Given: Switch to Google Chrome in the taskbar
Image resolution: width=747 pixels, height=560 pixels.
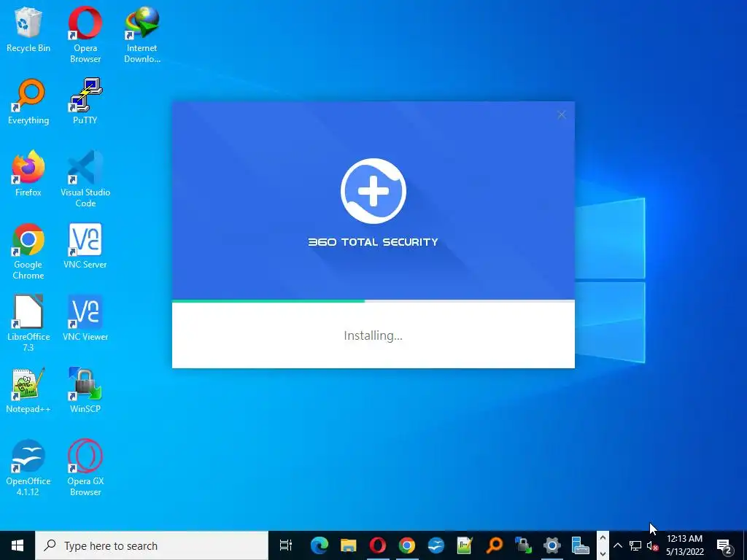Looking at the screenshot, I should tap(406, 545).
